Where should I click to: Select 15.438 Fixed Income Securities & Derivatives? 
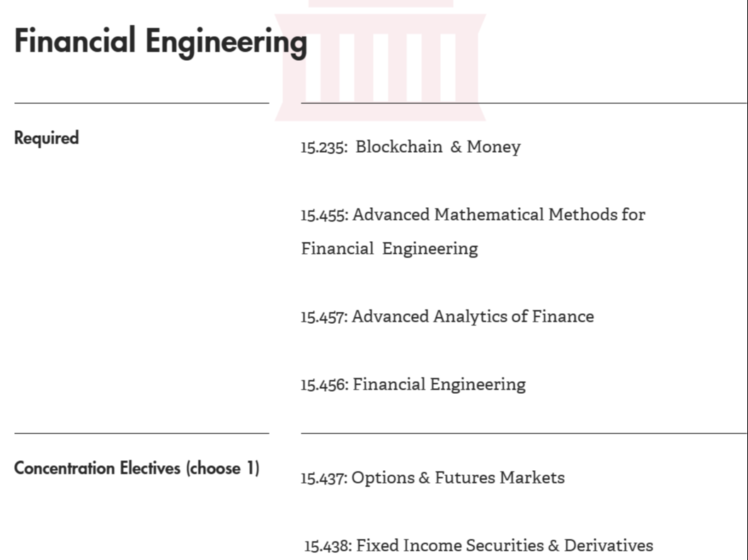pyautogui.click(x=479, y=546)
